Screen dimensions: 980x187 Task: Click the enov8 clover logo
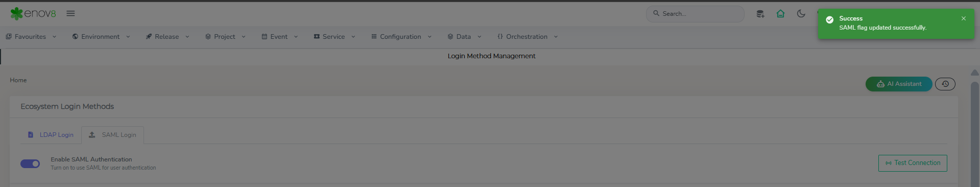click(x=17, y=13)
